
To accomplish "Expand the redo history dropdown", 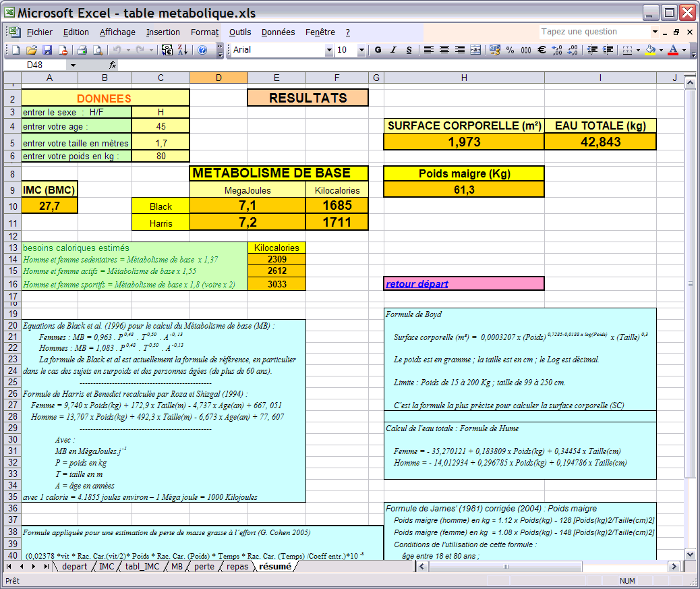I will coord(151,50).
